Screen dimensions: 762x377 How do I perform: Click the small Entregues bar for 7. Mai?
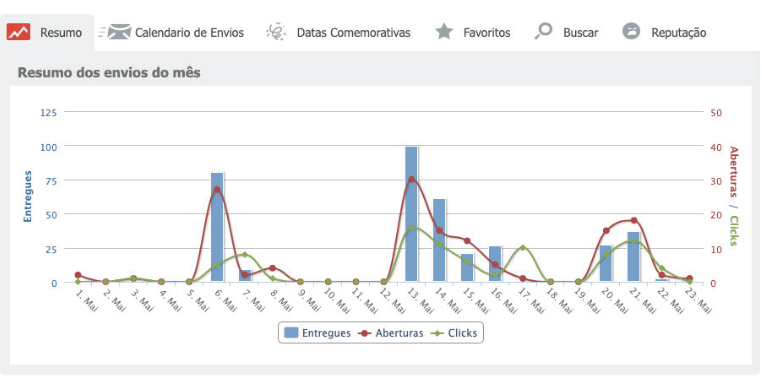click(x=245, y=275)
